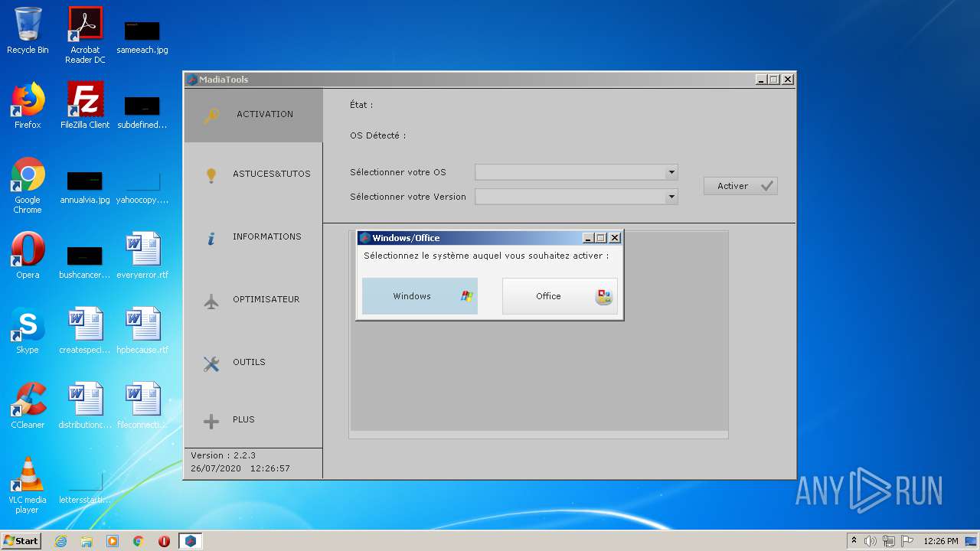Maximize the MadiaTools window
This screenshot has width=980, height=551.
[774, 80]
